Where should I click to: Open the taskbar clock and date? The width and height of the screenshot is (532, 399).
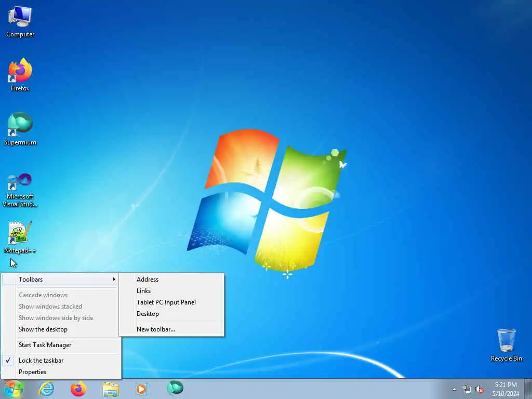pos(506,389)
